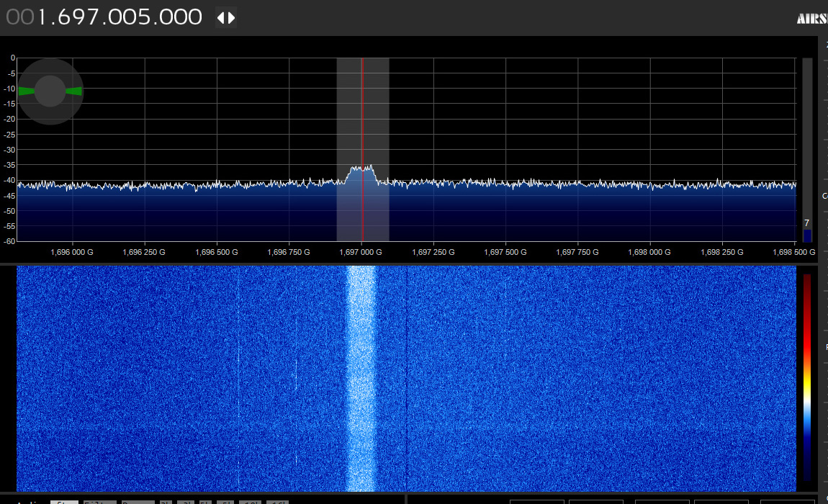Click the 1,698 500 G frequency label
The width and height of the screenshot is (828, 504).
793,252
